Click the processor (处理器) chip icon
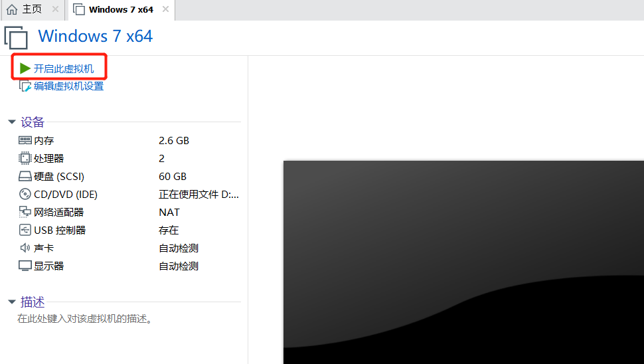 (x=25, y=158)
